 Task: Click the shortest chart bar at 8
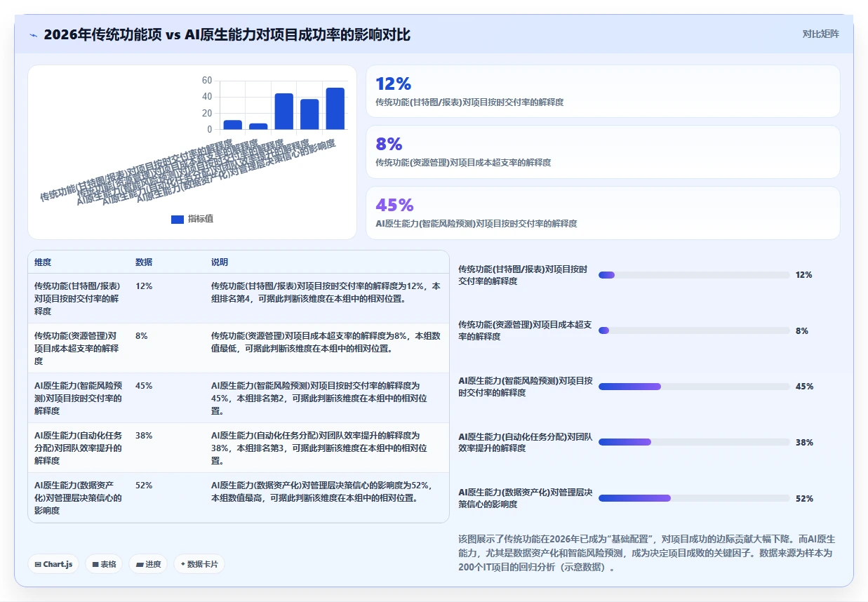258,126
